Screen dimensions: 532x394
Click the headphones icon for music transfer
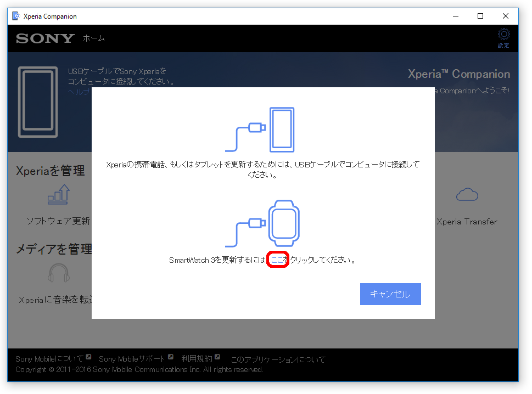point(59,273)
